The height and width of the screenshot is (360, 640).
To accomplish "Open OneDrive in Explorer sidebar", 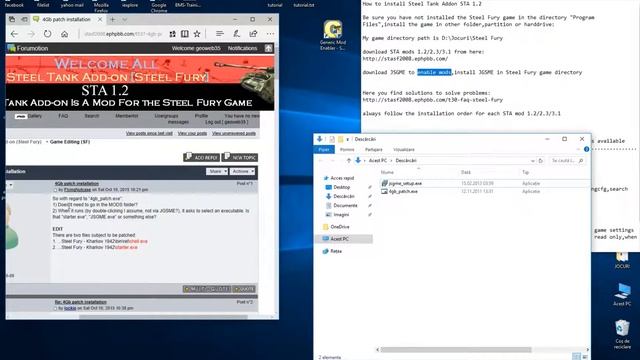I will pos(340,227).
